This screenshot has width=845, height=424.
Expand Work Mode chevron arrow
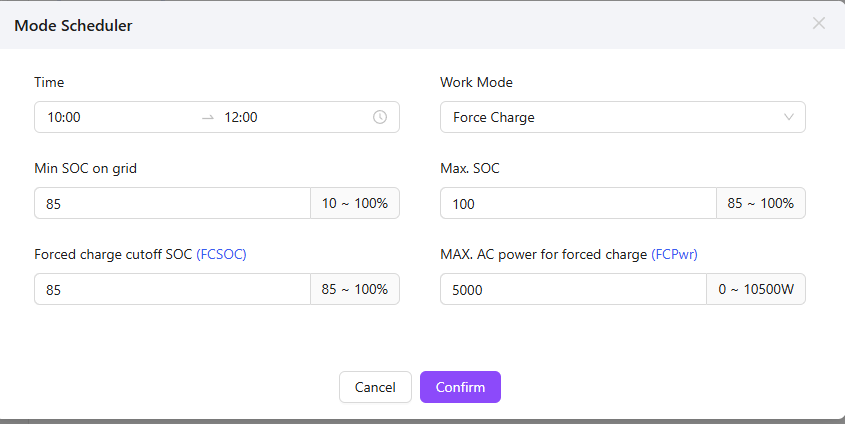point(789,117)
